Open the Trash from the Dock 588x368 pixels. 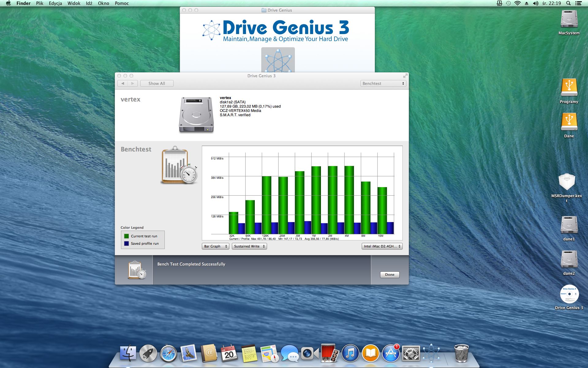[x=461, y=353]
